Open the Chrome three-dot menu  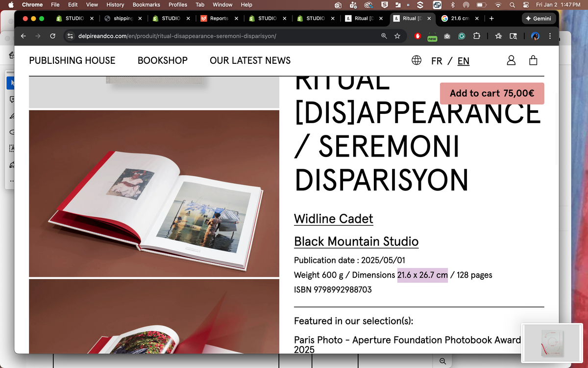coord(550,36)
